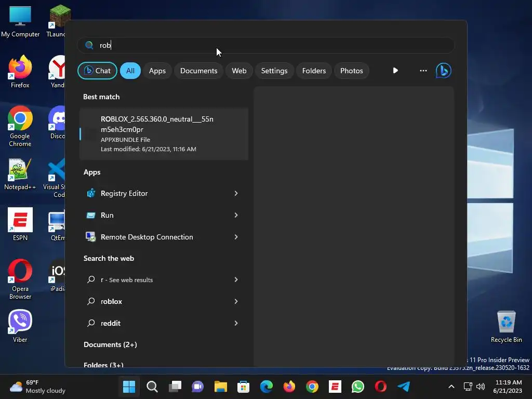The image size is (532, 399).
Task: Click taskbar Search magnifier
Action: [x=152, y=387]
